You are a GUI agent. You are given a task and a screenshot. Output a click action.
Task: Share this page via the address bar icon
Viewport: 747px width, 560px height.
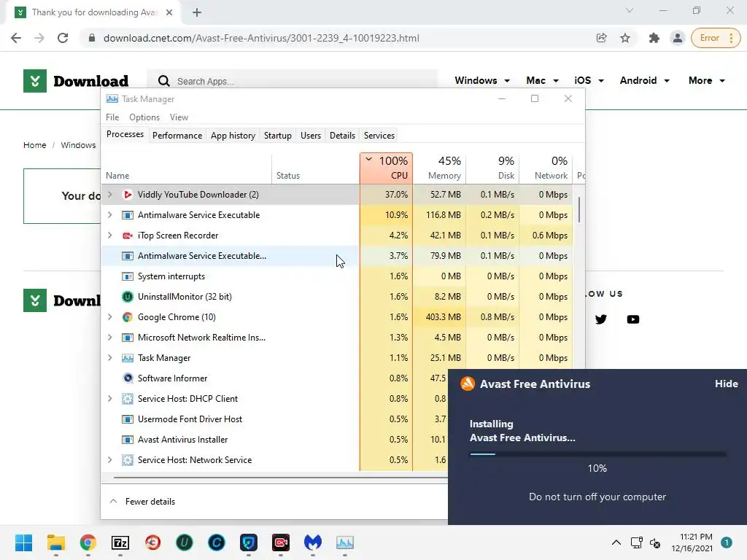pyautogui.click(x=602, y=38)
